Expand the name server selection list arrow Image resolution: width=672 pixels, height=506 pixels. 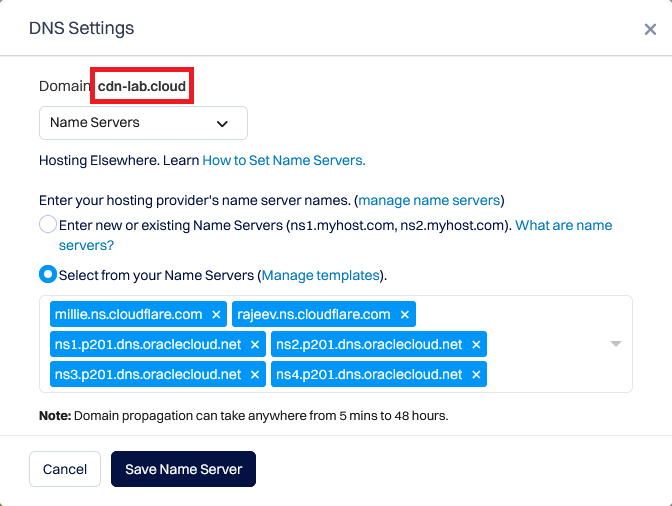616,344
